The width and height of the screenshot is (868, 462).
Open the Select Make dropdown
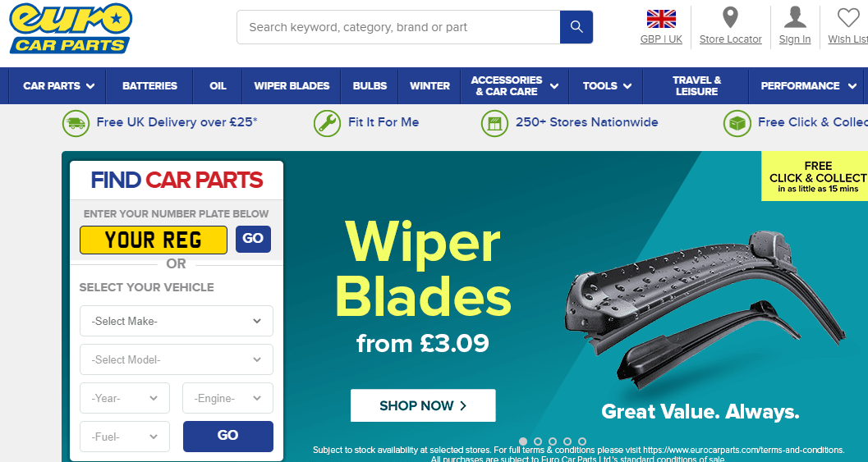pyautogui.click(x=177, y=321)
